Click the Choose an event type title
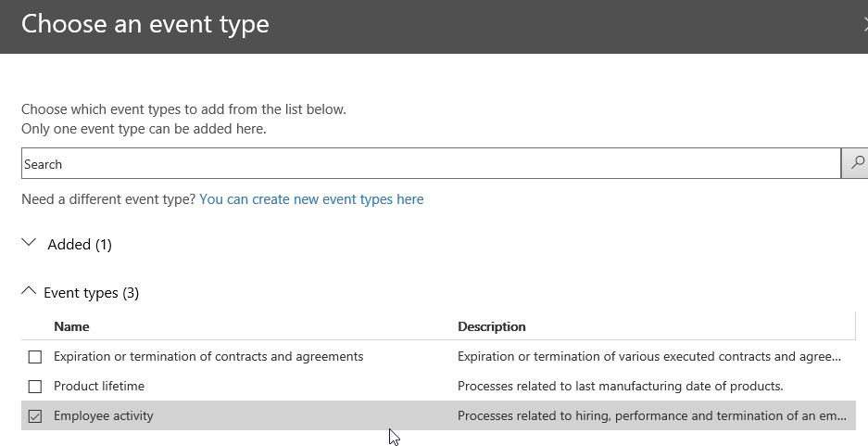The height and width of the screenshot is (446, 868). pos(145,24)
